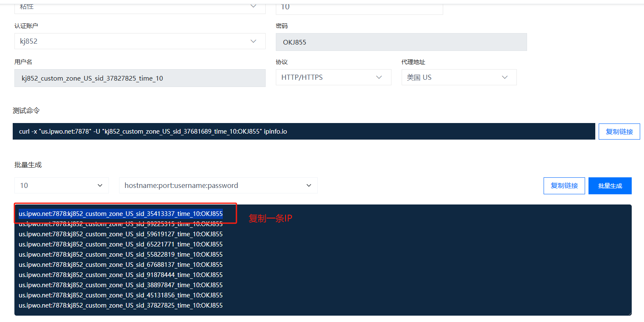Click the resize handle of the proxy list textarea
Screen dimensions: 644x322
click(x=629, y=313)
